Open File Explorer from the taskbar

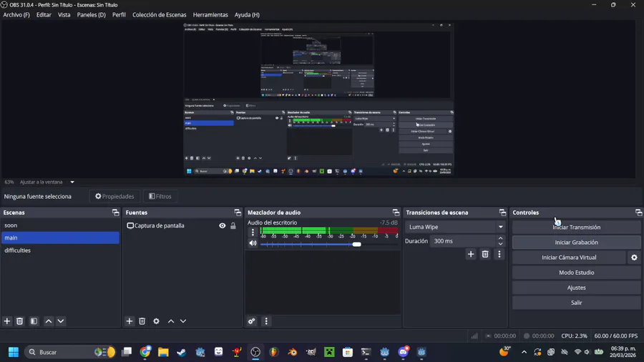[x=163, y=352]
